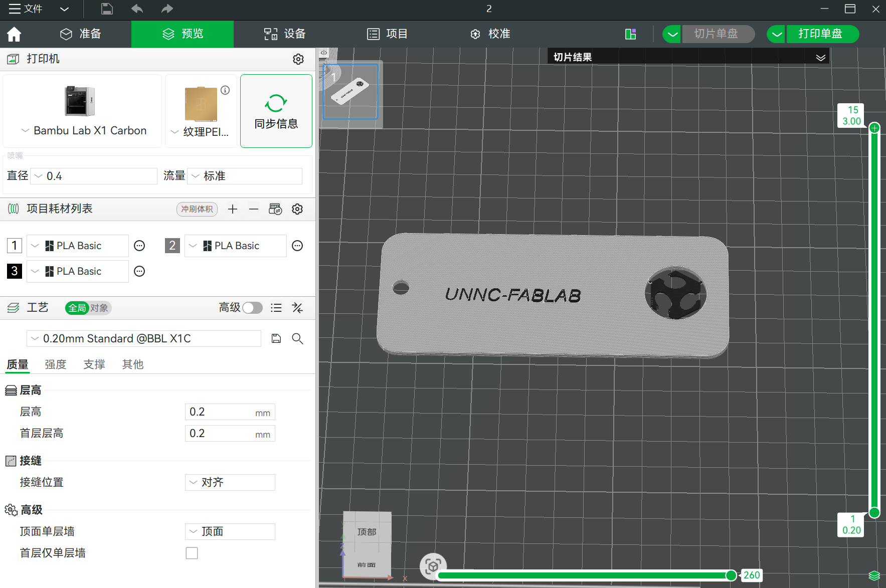Image resolution: width=886 pixels, height=588 pixels.
Task: Edit filament 2 PLA Basic options
Action: (297, 246)
